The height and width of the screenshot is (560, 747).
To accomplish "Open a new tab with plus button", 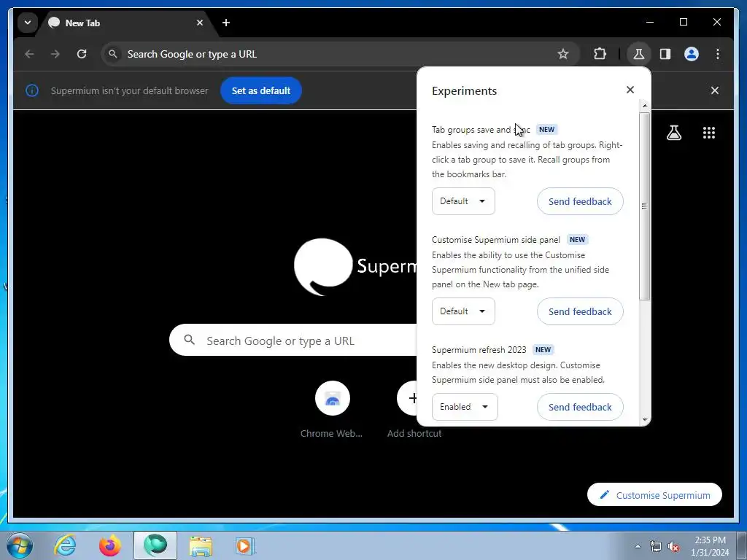I will (x=226, y=23).
